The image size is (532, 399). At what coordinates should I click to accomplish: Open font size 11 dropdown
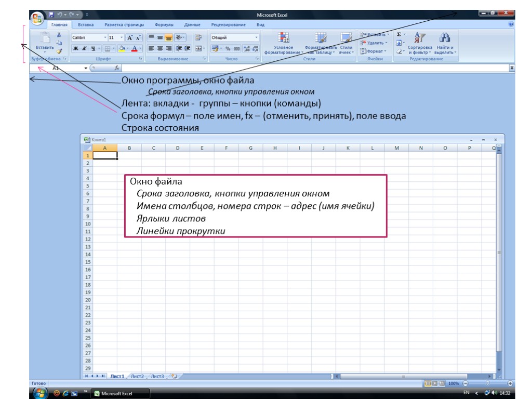pyautogui.click(x=122, y=37)
